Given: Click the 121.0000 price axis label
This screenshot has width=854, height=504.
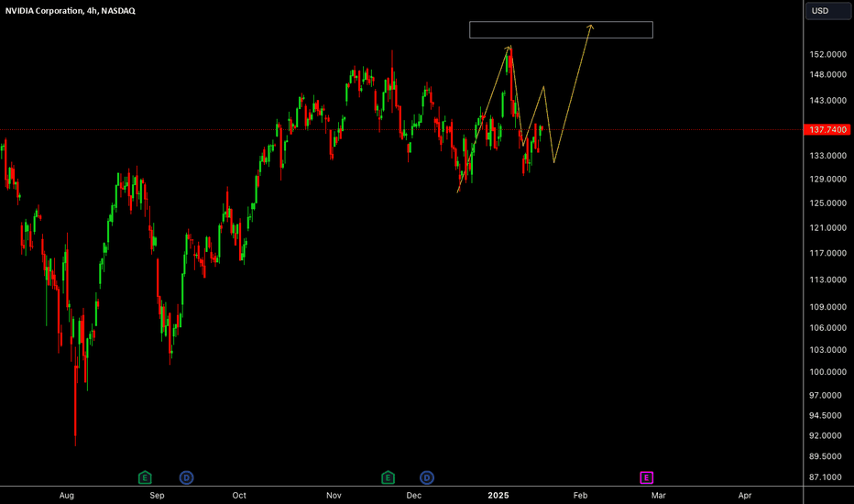Looking at the screenshot, I should click(827, 228).
